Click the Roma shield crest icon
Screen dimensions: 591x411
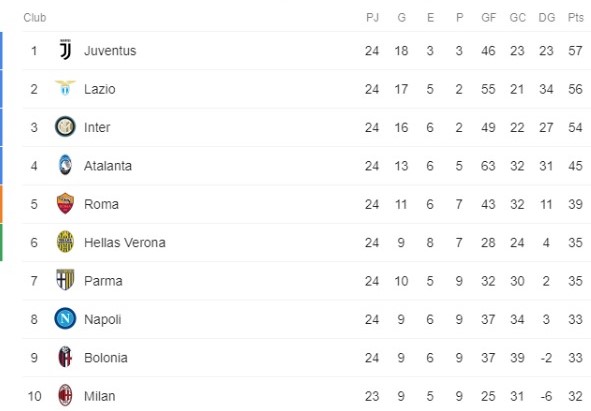point(65,203)
